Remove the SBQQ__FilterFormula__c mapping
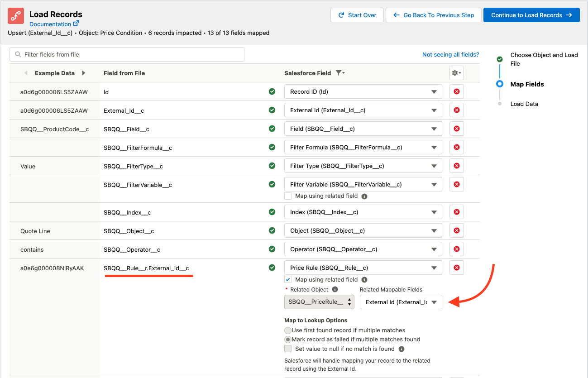588x378 pixels. [x=456, y=147]
